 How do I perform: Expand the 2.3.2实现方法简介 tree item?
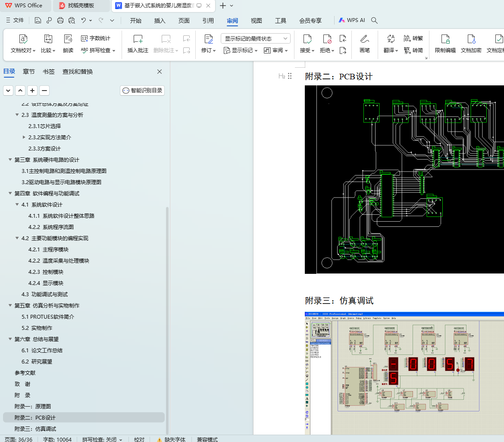[24, 138]
